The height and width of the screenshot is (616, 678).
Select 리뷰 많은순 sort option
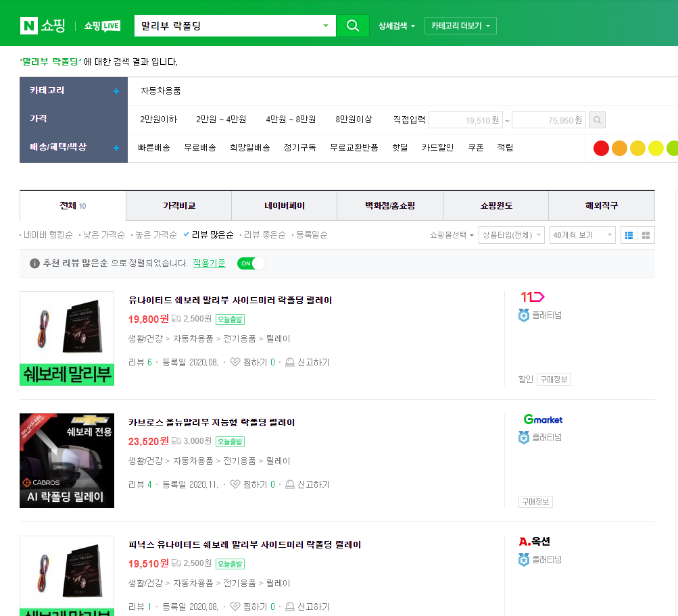pos(212,234)
